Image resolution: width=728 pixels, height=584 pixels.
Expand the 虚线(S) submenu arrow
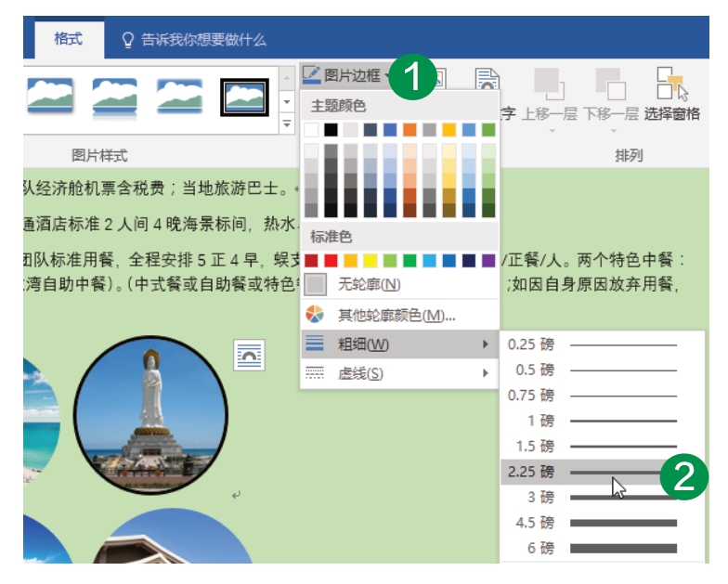(485, 373)
